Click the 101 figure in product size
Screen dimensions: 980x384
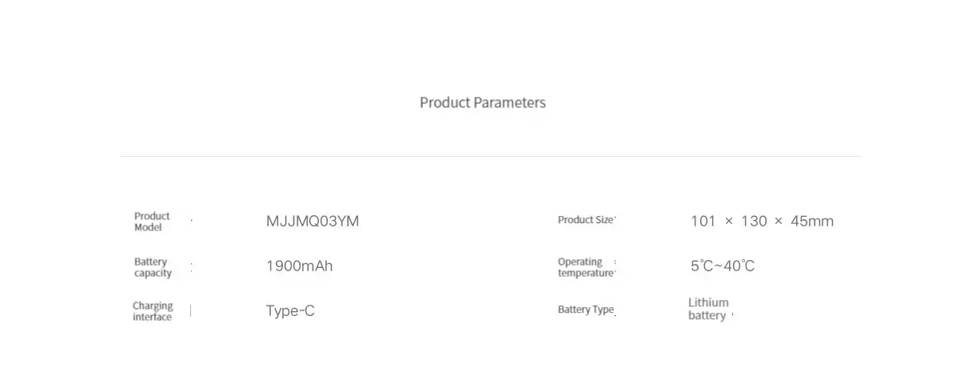tap(703, 222)
